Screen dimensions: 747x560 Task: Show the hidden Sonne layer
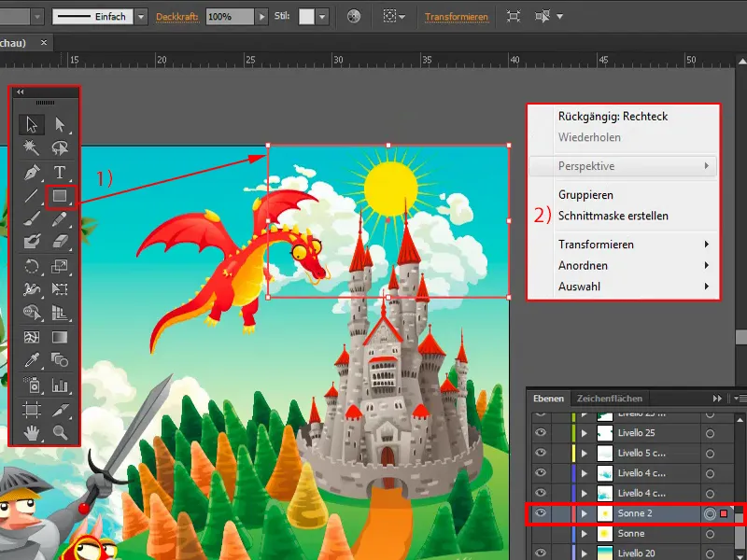tap(541, 533)
